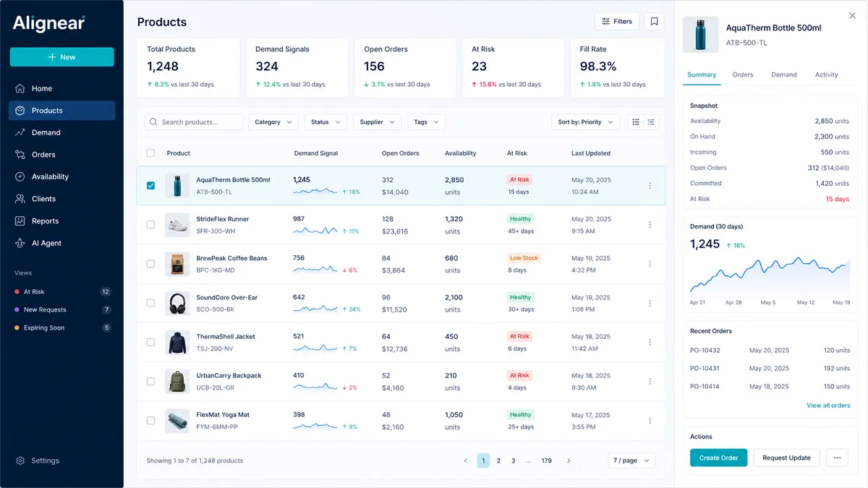Open the Filters button

(x=617, y=22)
